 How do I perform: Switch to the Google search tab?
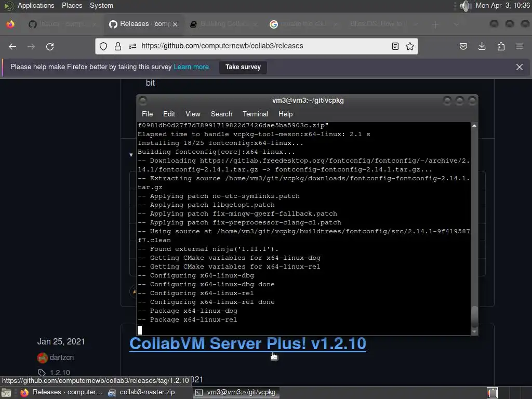(303, 24)
